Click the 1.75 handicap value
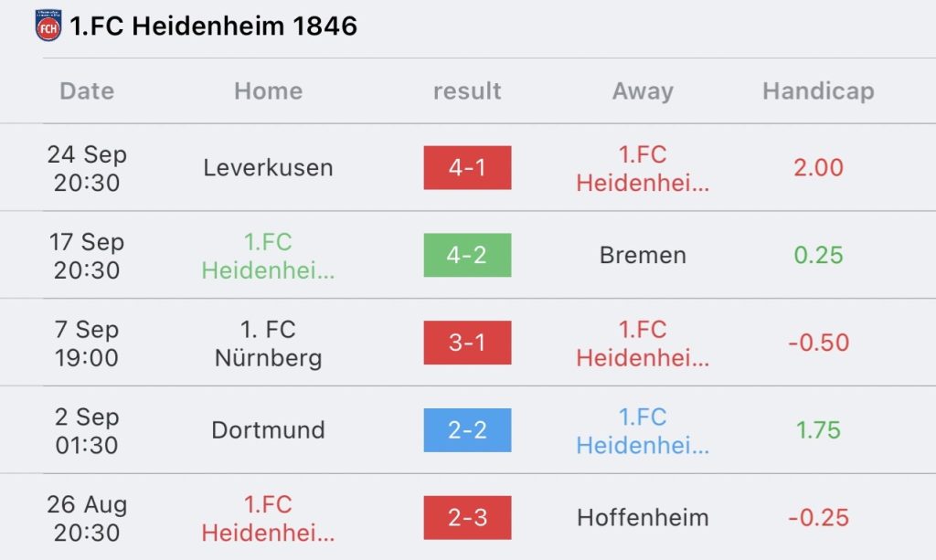This screenshot has height=560, width=936. click(818, 430)
